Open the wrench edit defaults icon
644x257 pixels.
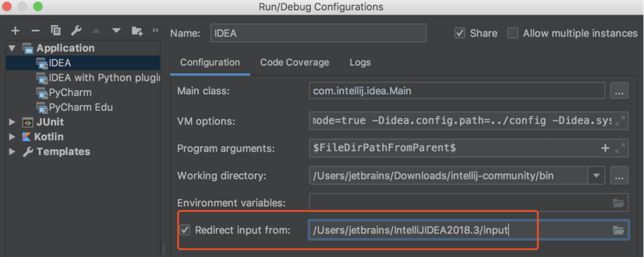(x=76, y=31)
